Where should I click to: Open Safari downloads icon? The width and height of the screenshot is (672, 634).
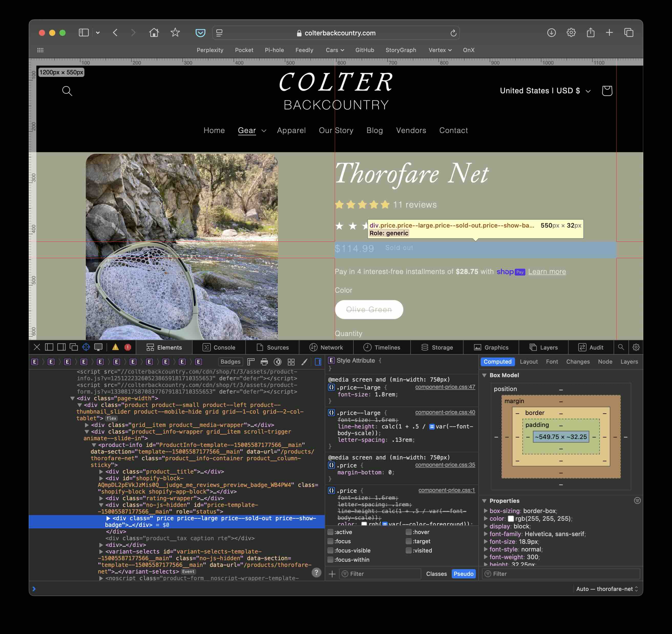[x=551, y=33]
